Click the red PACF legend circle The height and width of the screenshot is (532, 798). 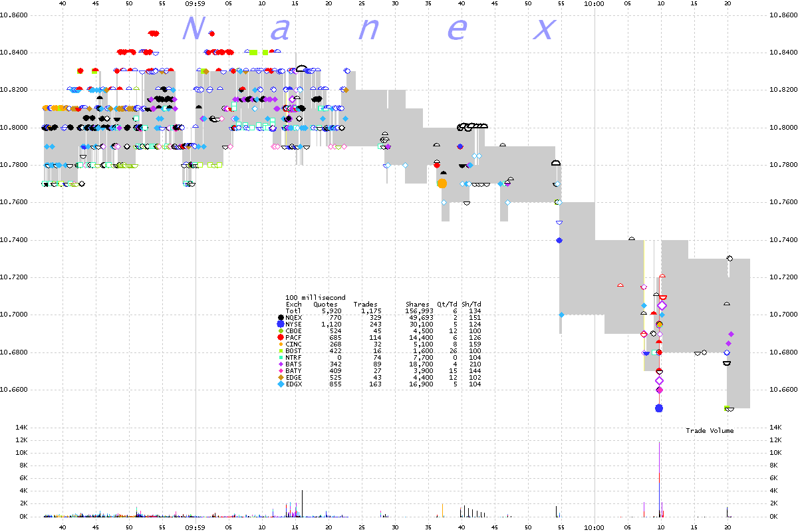[x=281, y=337]
